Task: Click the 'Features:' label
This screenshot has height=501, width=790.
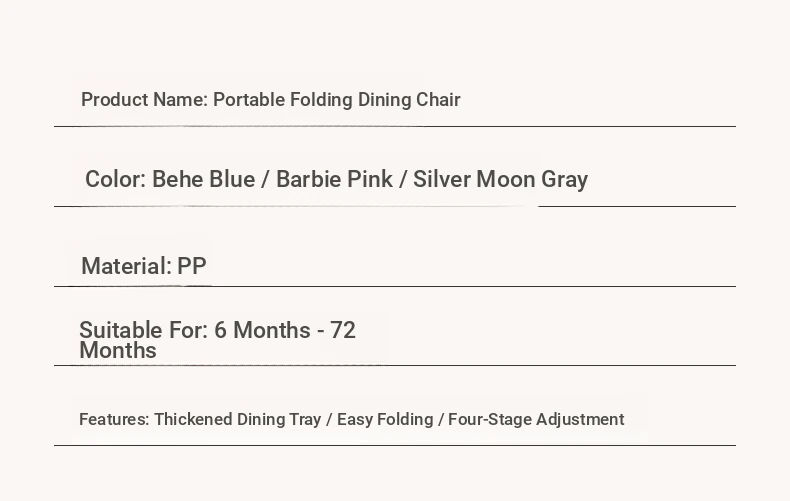Action: click(x=114, y=420)
